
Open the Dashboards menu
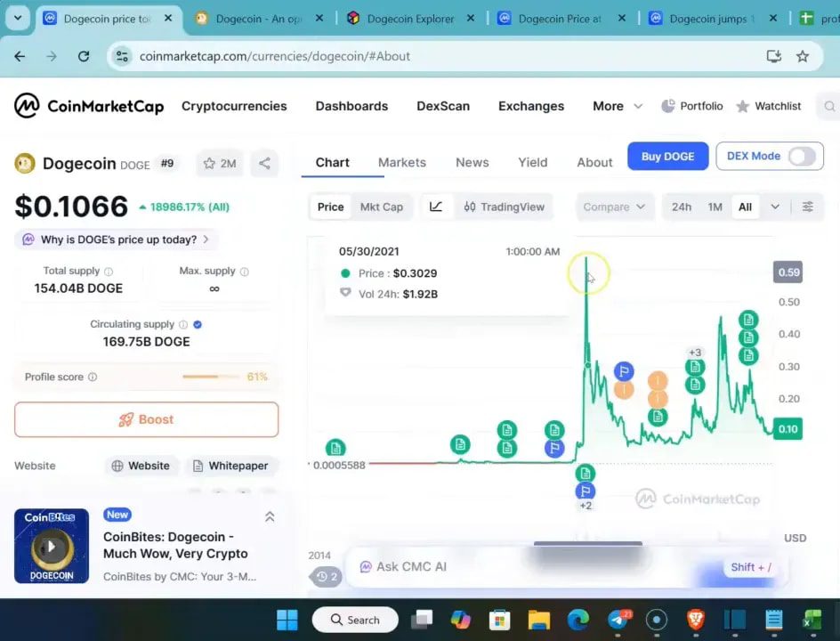point(351,106)
